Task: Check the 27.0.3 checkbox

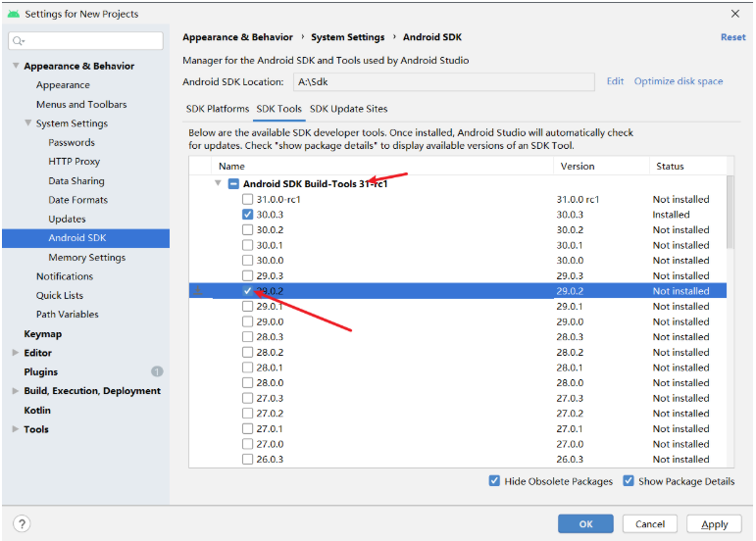Action: [247, 398]
